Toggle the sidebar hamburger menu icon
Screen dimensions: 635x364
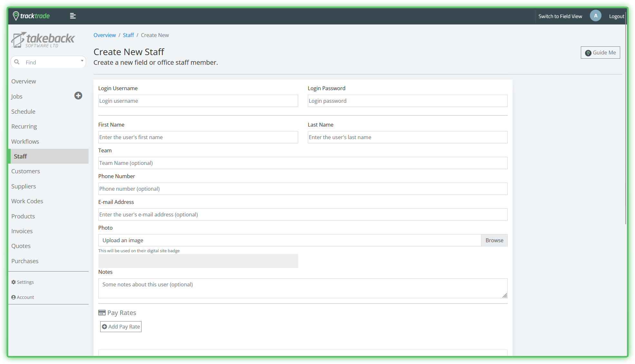(x=73, y=16)
